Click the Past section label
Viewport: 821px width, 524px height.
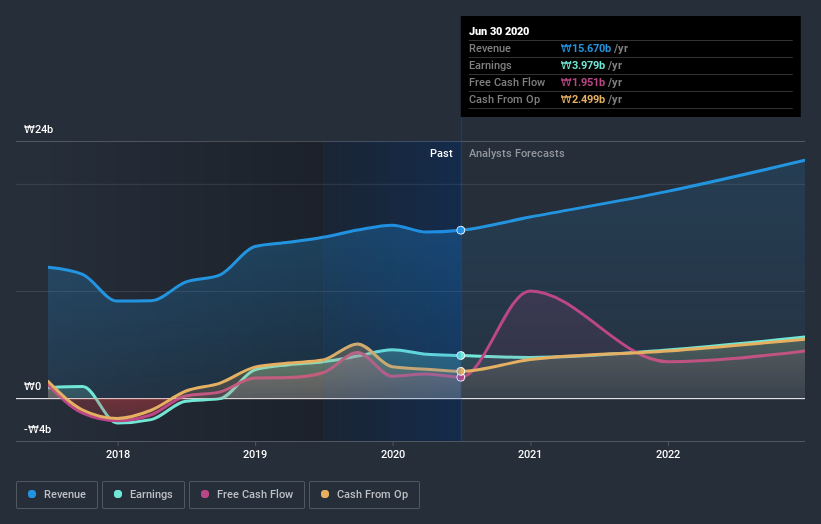pyautogui.click(x=441, y=153)
